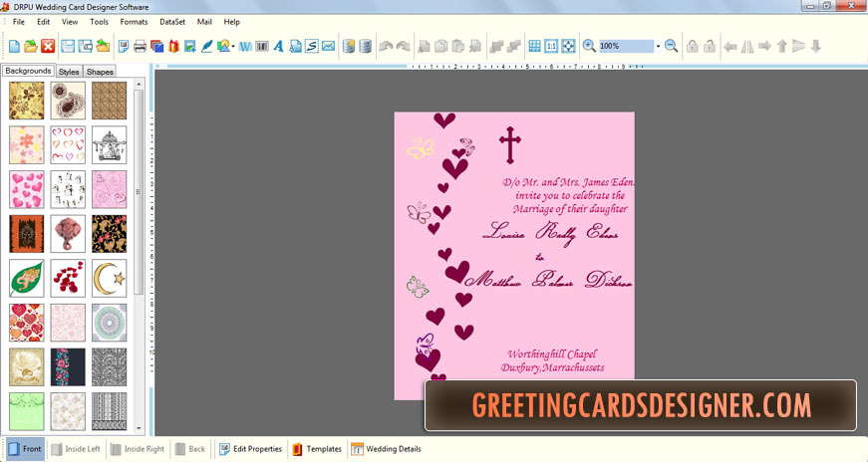Select the pink hearts background thumbnail
The width and height of the screenshot is (868, 462).
pyautogui.click(x=27, y=189)
